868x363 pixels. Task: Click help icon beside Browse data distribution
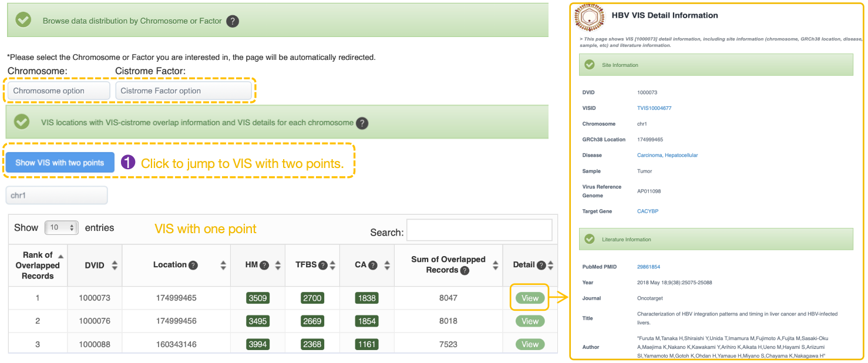coord(233,21)
